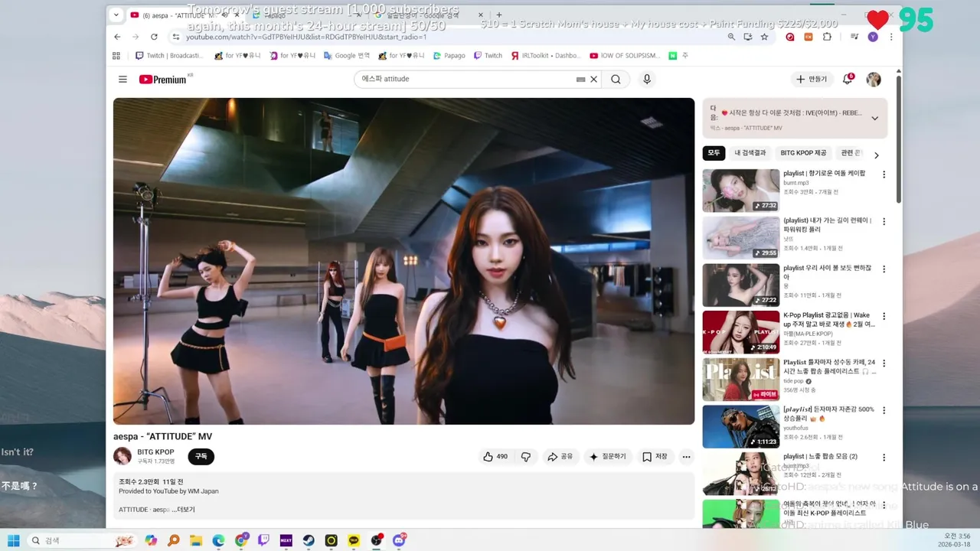Open the Windows Start menu
The width and height of the screenshot is (980, 551).
click(x=14, y=540)
